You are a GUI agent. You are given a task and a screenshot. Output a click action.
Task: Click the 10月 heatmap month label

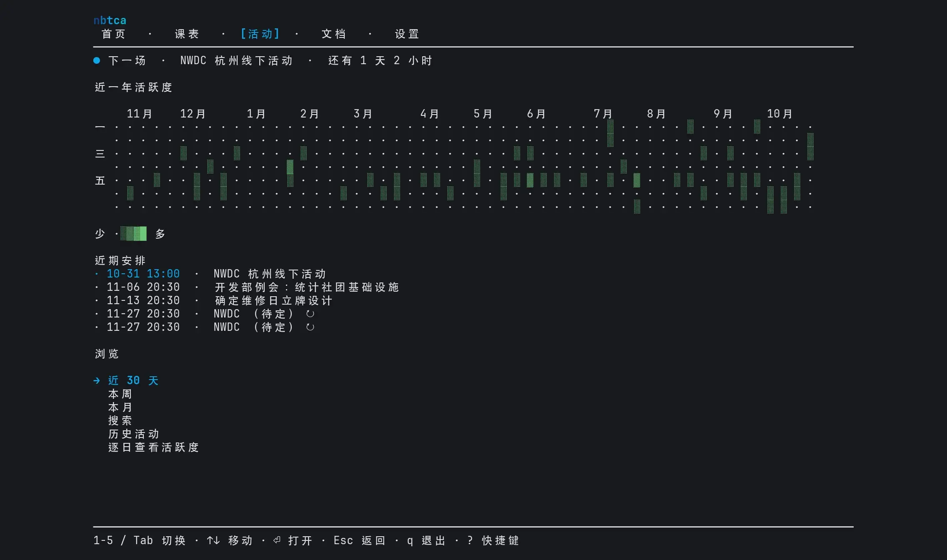[x=780, y=114]
